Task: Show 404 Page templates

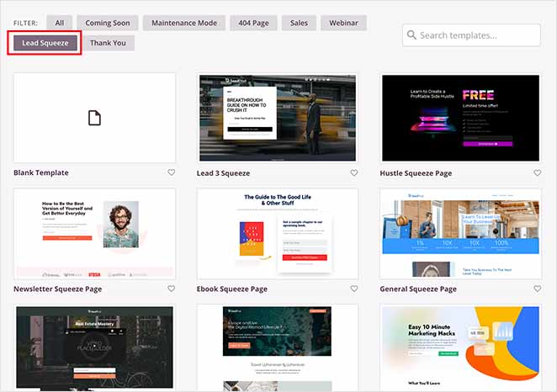Action: point(253,23)
